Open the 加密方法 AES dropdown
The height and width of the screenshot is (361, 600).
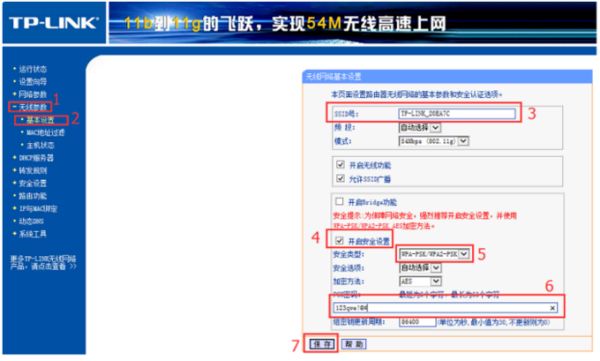click(420, 281)
